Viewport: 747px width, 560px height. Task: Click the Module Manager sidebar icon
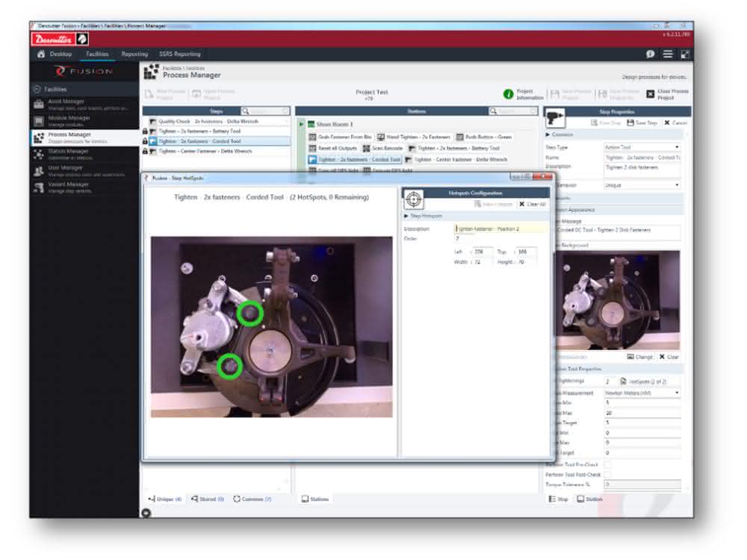tap(39, 121)
